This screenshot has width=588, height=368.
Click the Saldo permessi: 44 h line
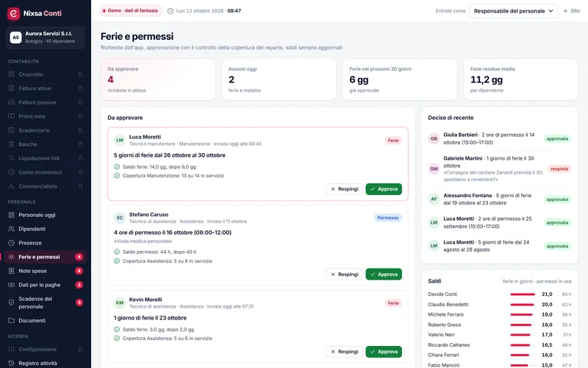pos(155,252)
